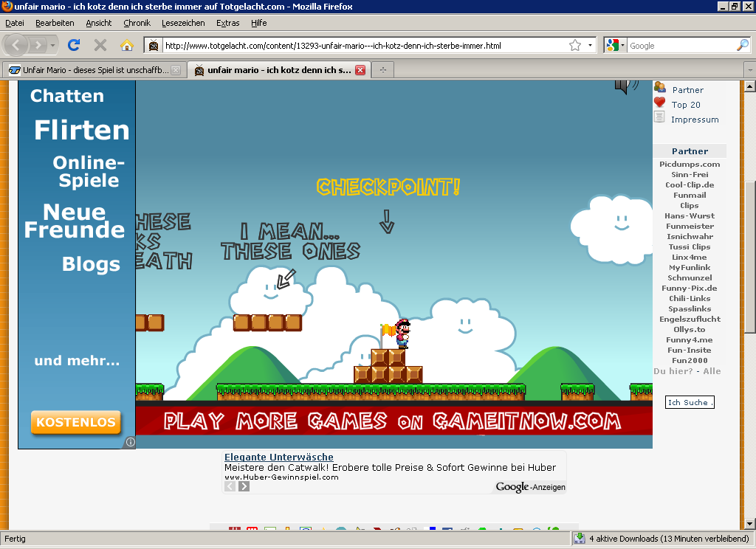Click into the Google search field

click(681, 45)
